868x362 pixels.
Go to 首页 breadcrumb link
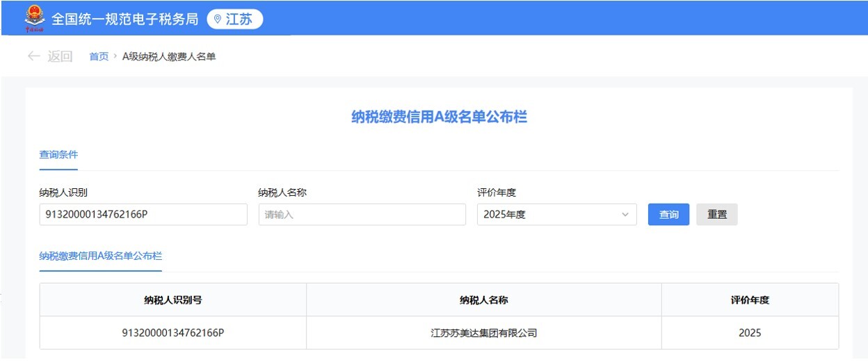point(99,56)
